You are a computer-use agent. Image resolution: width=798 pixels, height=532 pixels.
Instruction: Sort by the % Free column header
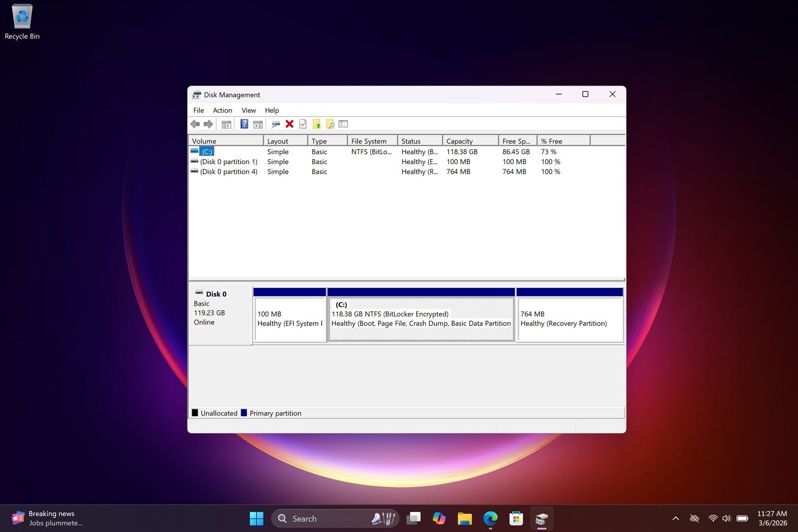click(563, 141)
